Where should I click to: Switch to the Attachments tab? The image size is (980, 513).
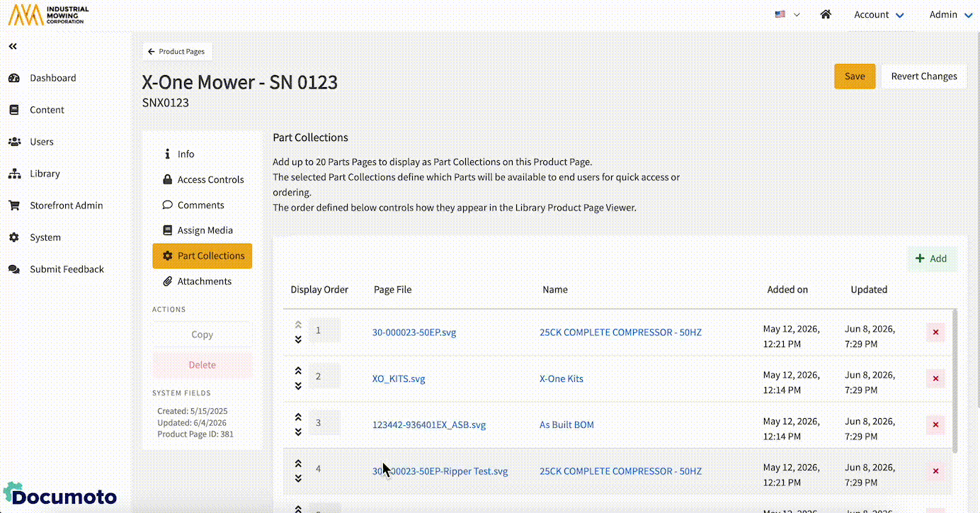[x=203, y=281]
